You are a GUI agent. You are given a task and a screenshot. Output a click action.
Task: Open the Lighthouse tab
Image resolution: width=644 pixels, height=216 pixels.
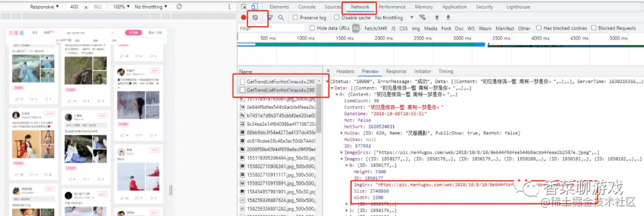(518, 7)
